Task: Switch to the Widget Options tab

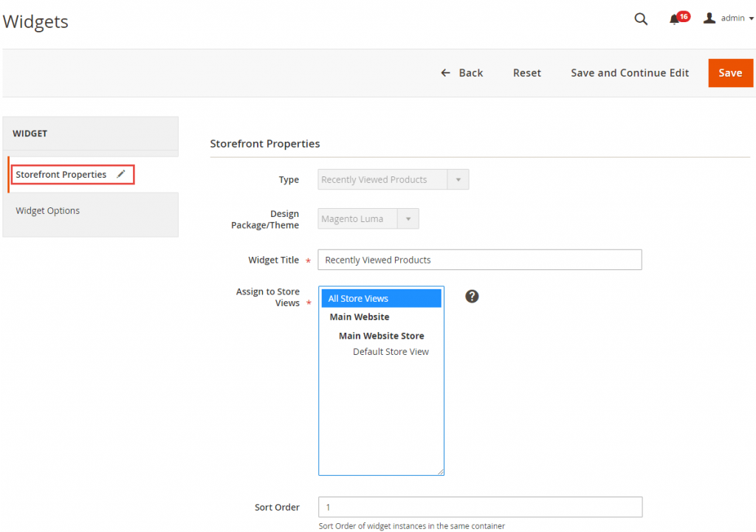Action: [x=48, y=211]
